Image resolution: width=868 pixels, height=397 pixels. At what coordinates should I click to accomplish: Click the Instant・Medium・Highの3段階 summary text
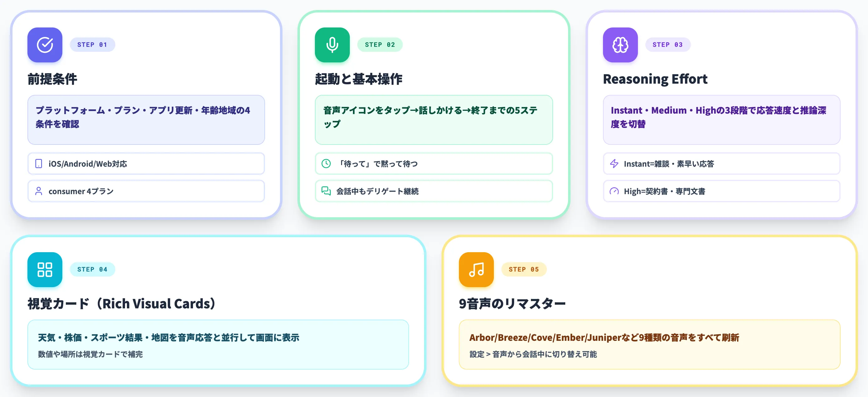click(718, 117)
